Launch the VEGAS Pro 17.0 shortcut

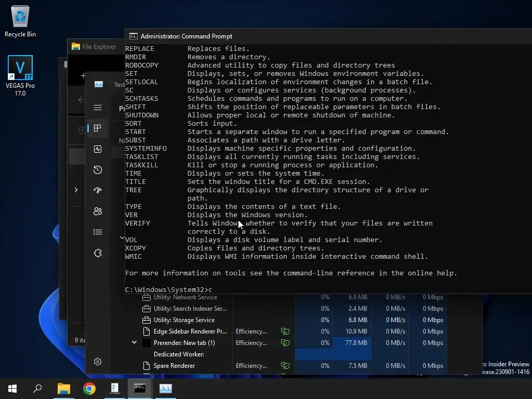point(20,76)
